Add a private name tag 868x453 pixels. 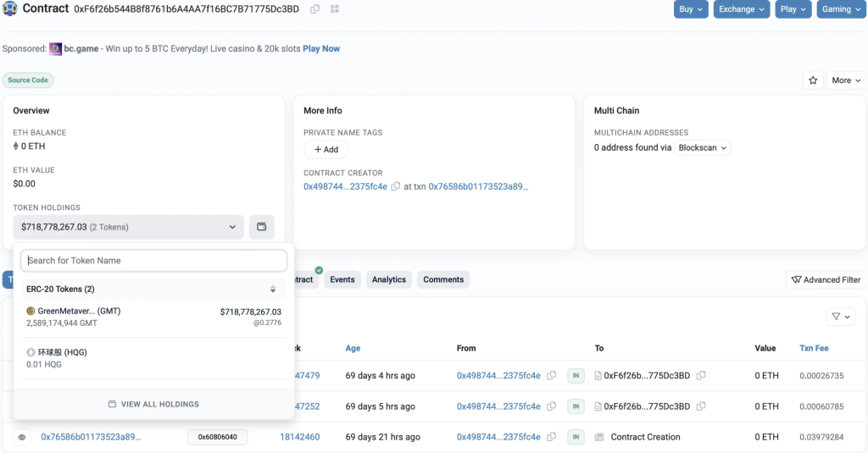(326, 149)
